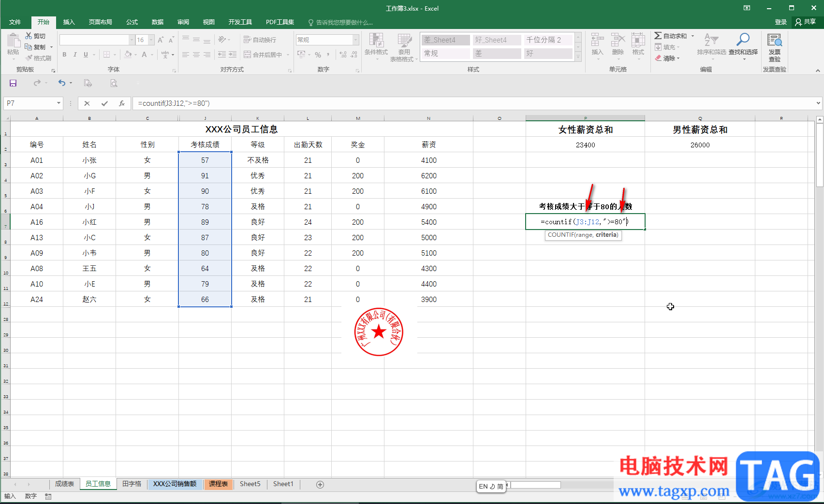
Task: Click percent style icon
Action: pos(318,55)
